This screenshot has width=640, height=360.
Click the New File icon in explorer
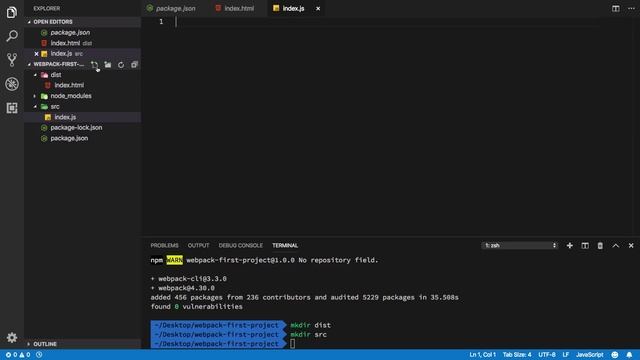tap(95, 64)
